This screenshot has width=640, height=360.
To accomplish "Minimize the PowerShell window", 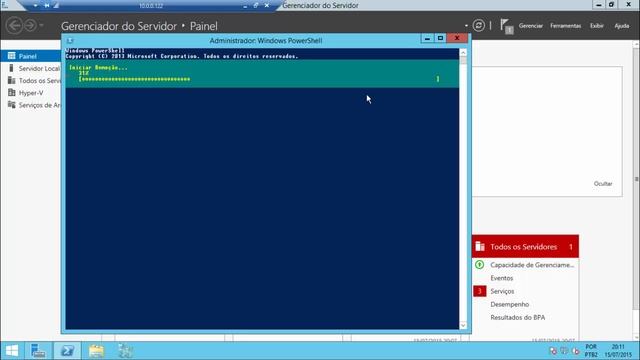I will 427,38.
